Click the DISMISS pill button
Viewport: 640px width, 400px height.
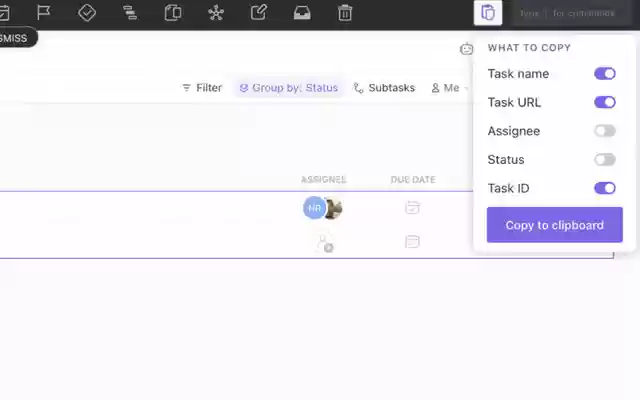pyautogui.click(x=16, y=38)
